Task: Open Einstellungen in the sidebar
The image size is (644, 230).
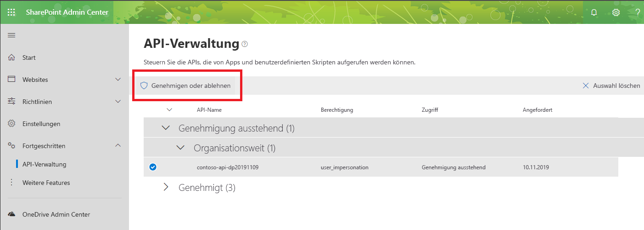Action: click(41, 124)
